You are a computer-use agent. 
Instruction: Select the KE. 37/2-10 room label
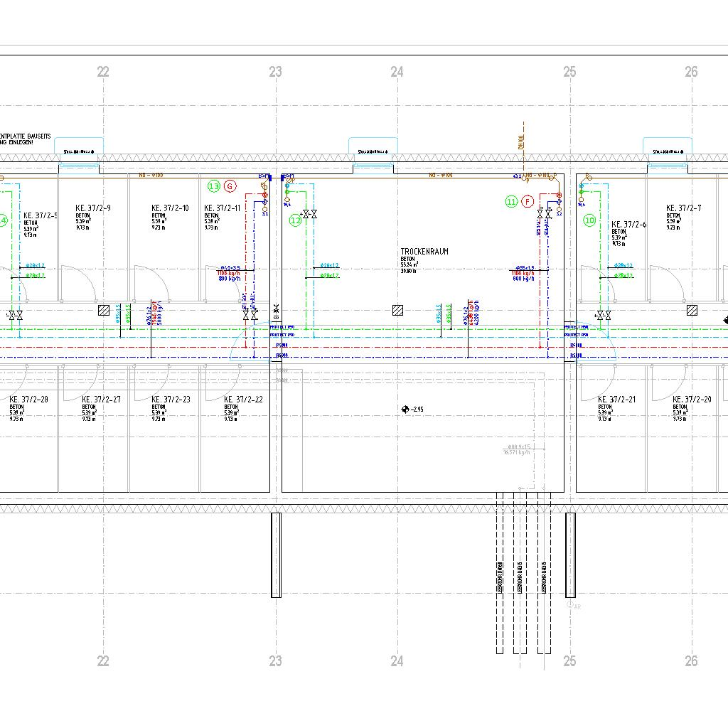pos(170,208)
